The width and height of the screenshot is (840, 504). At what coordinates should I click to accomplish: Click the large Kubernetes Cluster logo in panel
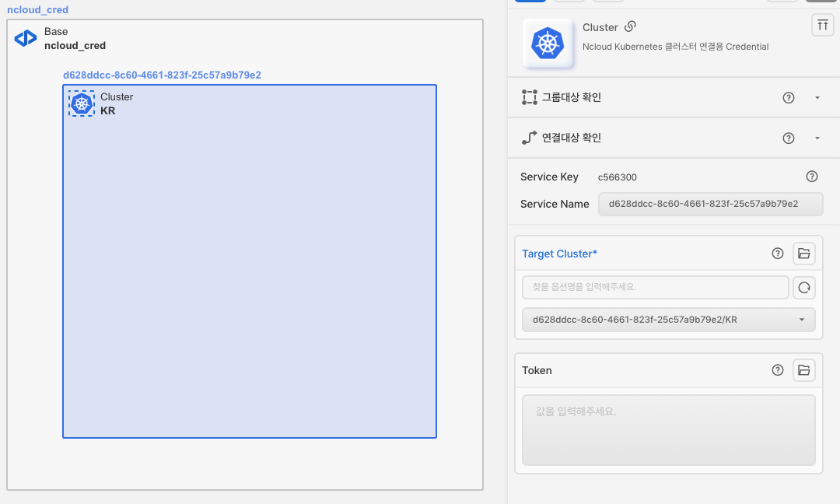[x=548, y=44]
